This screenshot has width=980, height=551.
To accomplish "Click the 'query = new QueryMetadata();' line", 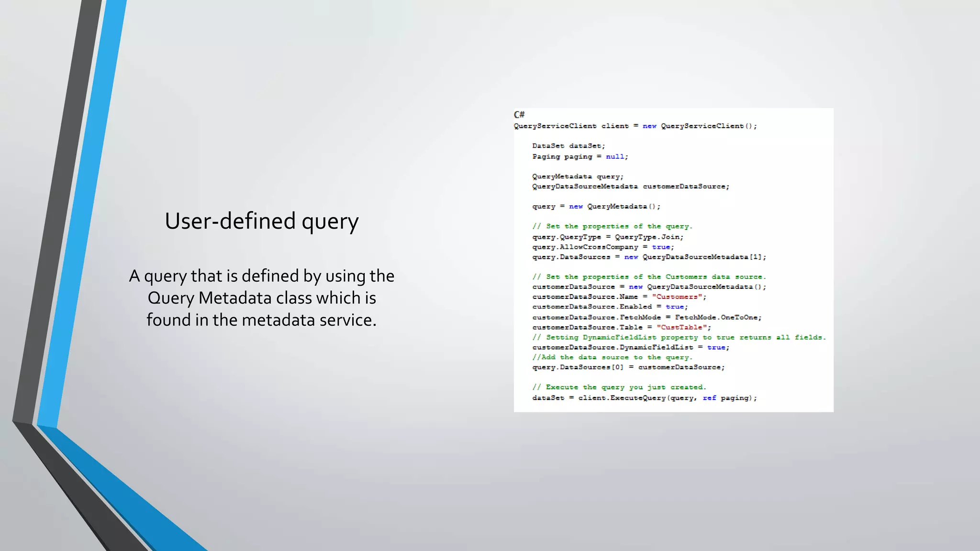I will pyautogui.click(x=596, y=207).
